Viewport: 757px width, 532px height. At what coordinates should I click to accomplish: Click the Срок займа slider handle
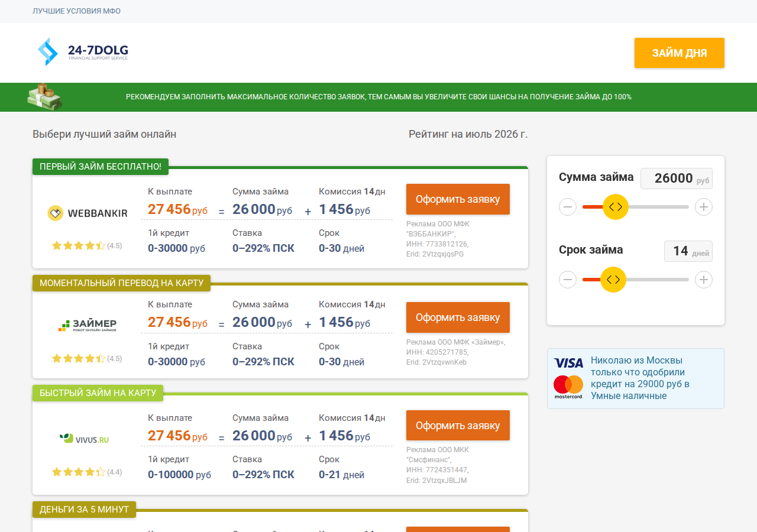coord(613,280)
